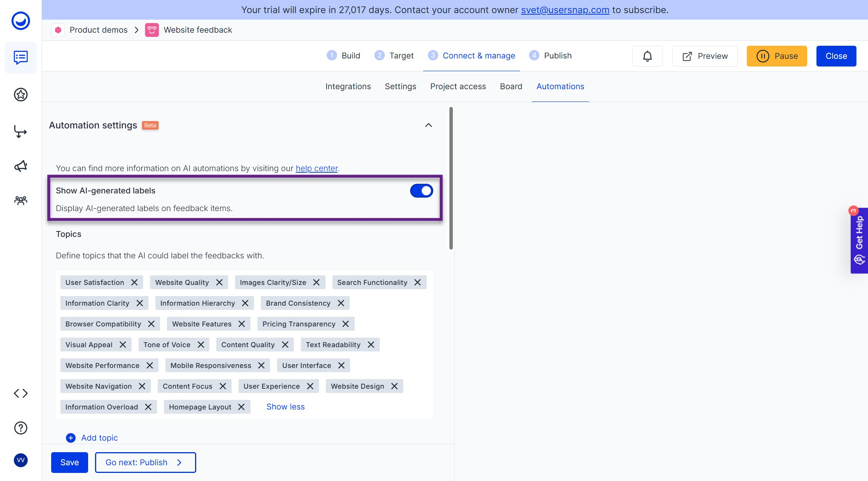Viewport: 868px width, 481px height.
Task: Click Show less to collapse topics
Action: pos(285,407)
